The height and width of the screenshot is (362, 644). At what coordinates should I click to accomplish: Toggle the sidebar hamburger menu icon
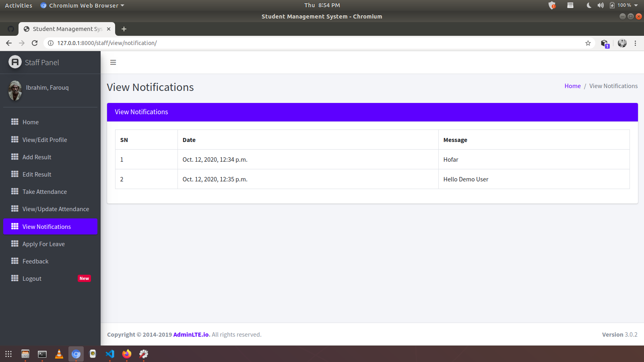(x=113, y=62)
